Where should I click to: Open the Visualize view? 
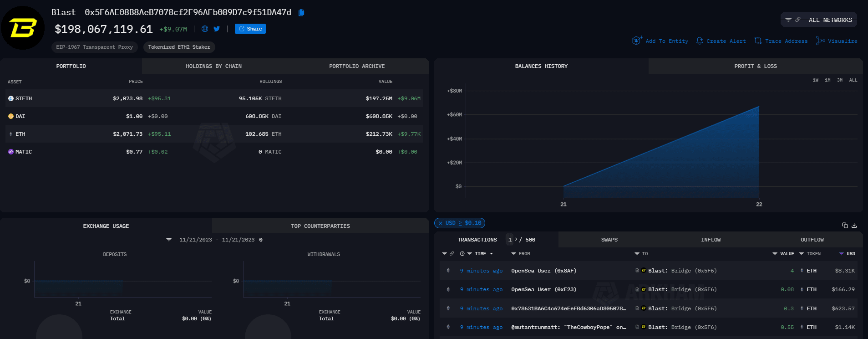[837, 41]
